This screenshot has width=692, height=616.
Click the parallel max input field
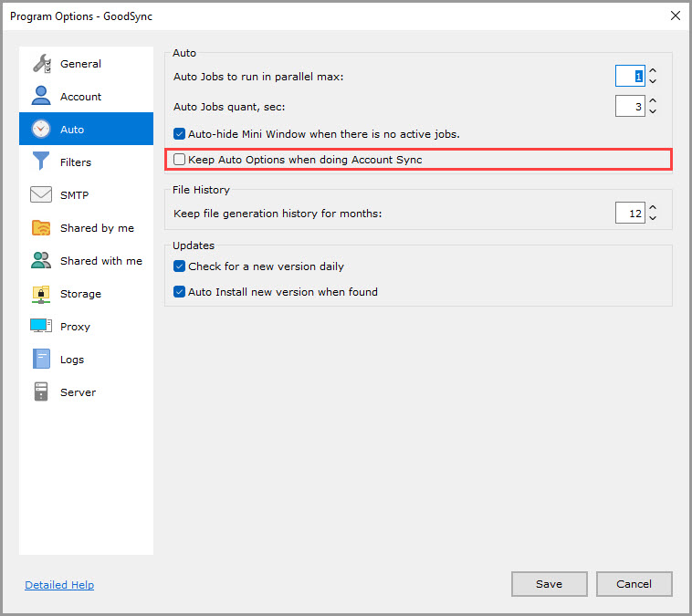(x=630, y=76)
